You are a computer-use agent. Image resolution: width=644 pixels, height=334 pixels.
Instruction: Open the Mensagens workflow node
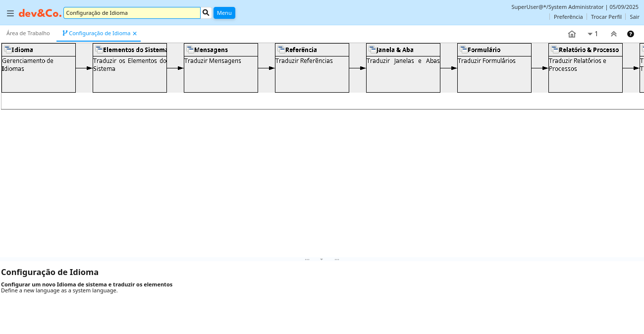click(221, 67)
